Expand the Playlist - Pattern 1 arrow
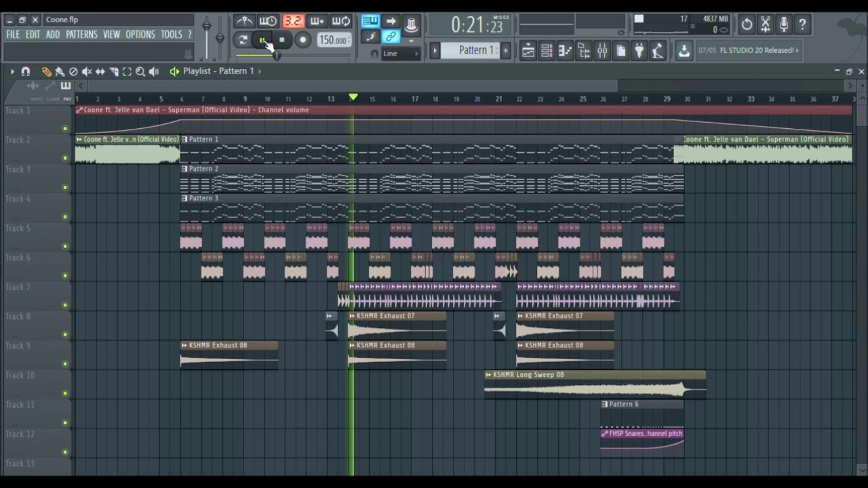 (x=260, y=71)
